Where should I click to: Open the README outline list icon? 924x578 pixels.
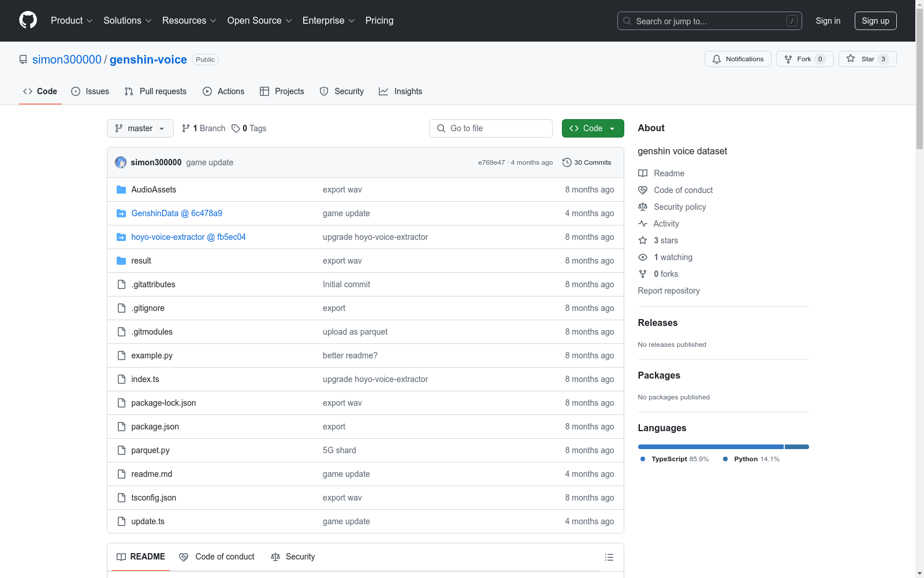click(609, 557)
